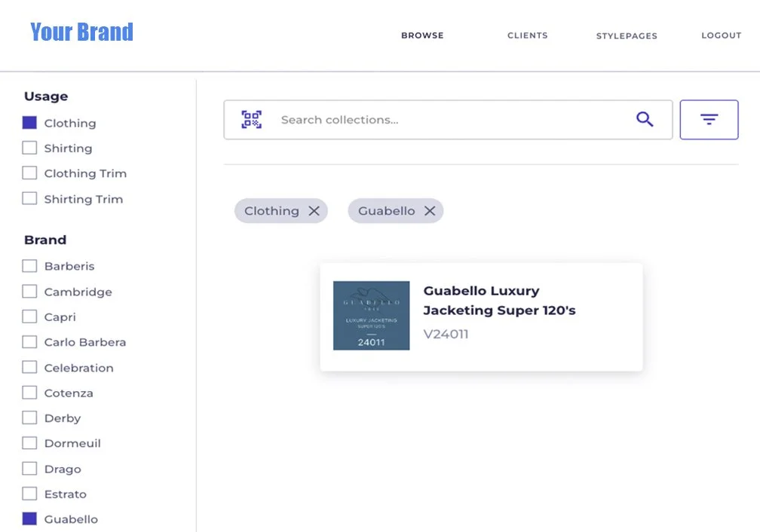Click the Clothing chip label text

pos(271,211)
